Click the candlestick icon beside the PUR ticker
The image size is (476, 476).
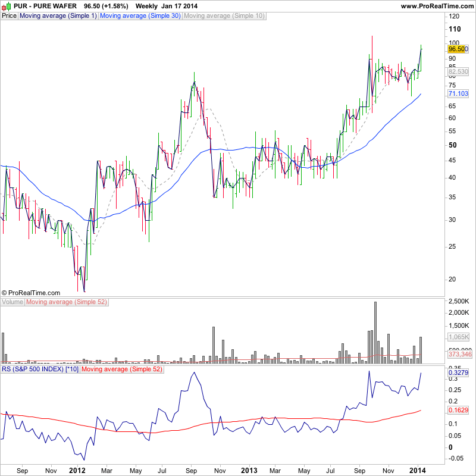(7, 6)
